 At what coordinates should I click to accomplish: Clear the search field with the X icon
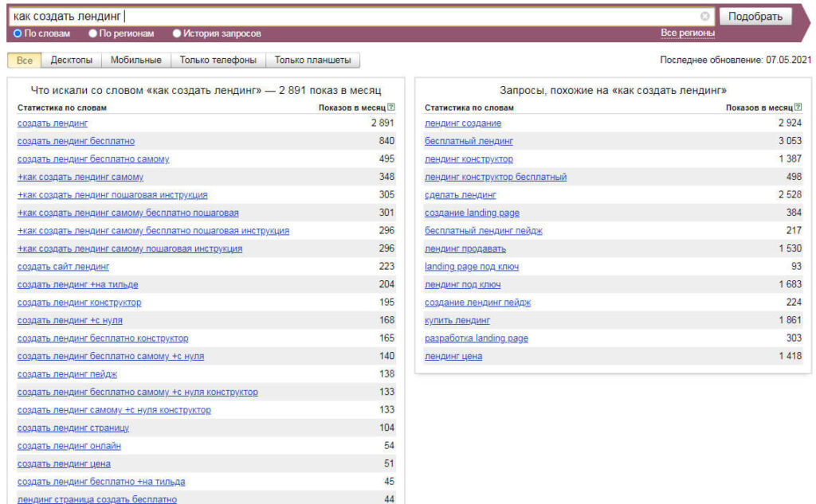(x=705, y=16)
